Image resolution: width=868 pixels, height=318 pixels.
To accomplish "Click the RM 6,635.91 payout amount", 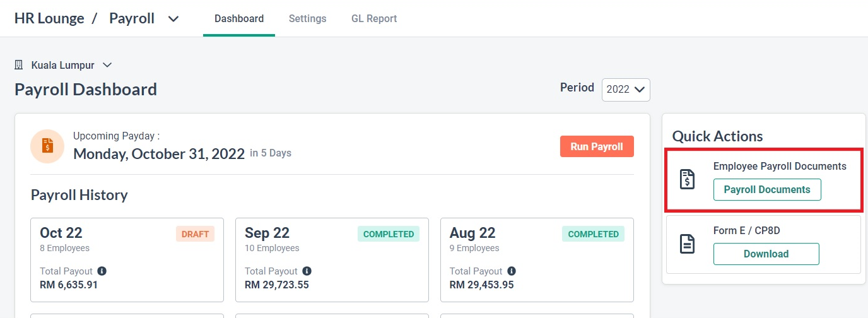I will pos(69,285).
